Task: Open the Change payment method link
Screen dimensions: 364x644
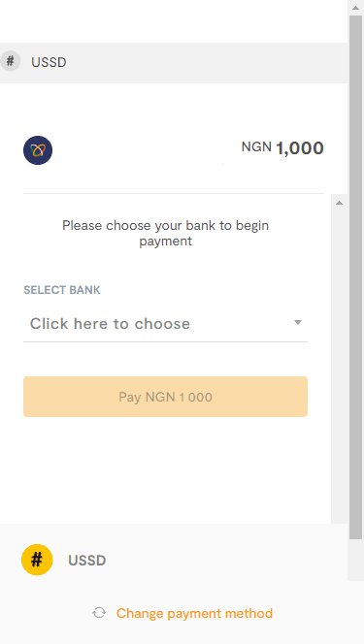Action: [194, 613]
